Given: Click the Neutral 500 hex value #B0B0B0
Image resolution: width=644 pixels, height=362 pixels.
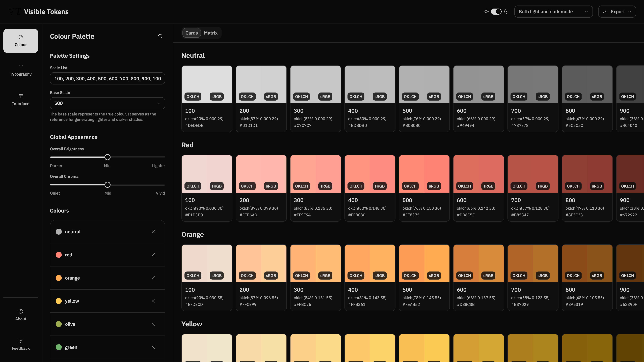Looking at the screenshot, I should click(411, 125).
